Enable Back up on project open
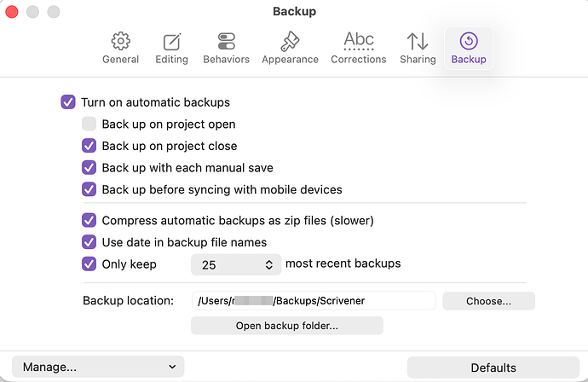Screen dimensions: 588x382 click(x=89, y=124)
